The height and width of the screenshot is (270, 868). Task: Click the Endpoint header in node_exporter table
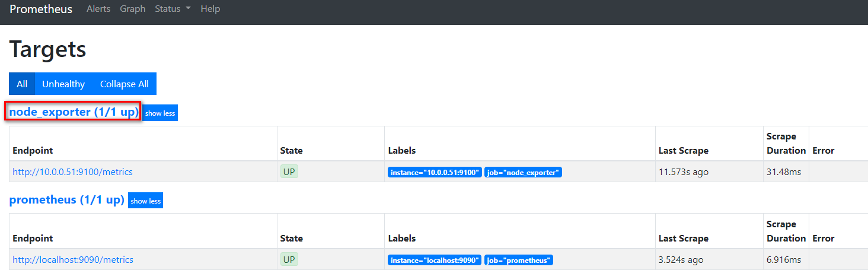(x=33, y=151)
